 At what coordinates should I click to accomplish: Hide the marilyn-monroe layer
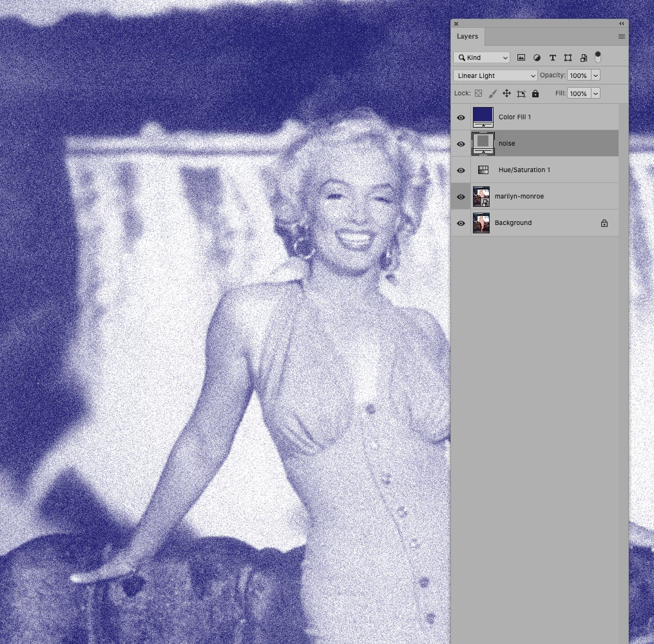click(461, 197)
